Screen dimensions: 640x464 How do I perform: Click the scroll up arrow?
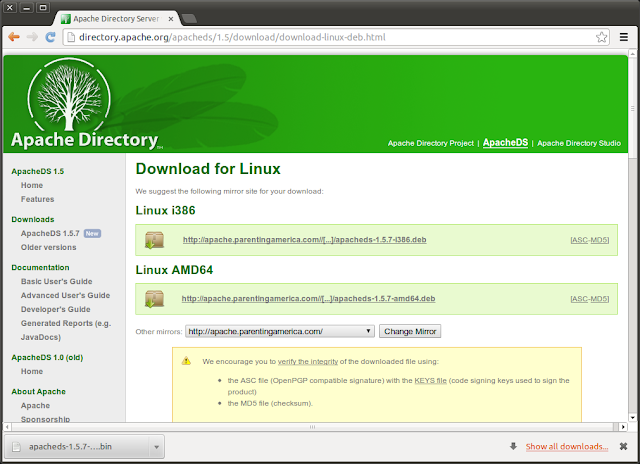(x=632, y=53)
